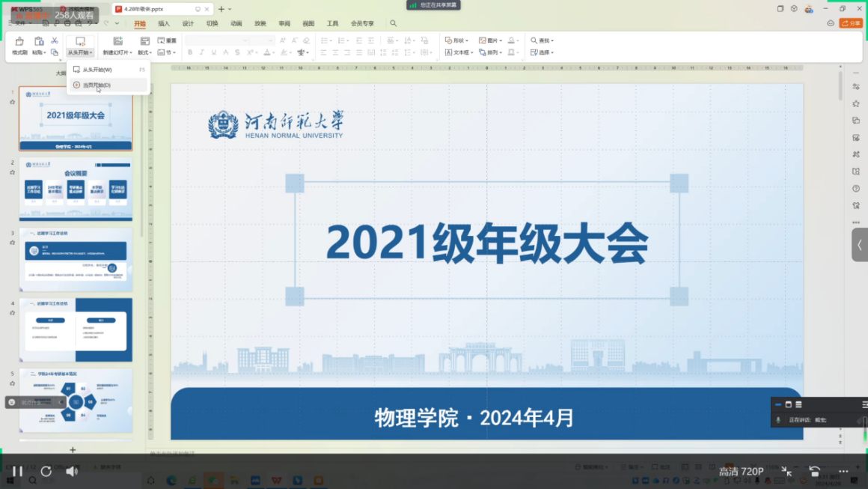Insert a Text Box (文本框)
Screen dimensions: 868x489
click(458, 52)
